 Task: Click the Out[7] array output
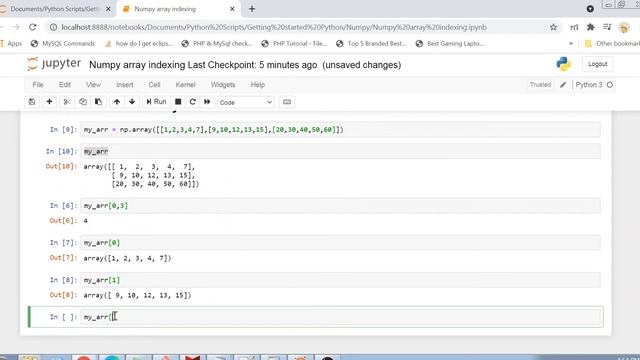click(x=127, y=258)
